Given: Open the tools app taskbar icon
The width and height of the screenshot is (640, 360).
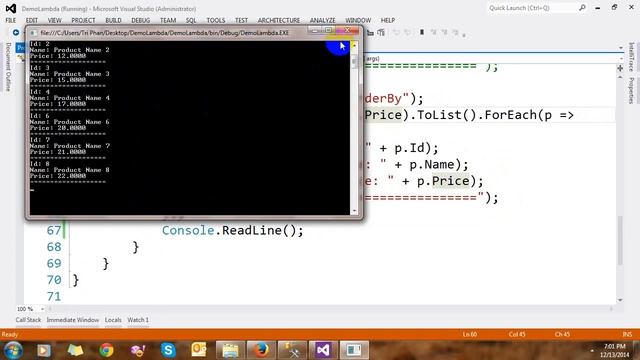Looking at the screenshot, I should point(292,350).
